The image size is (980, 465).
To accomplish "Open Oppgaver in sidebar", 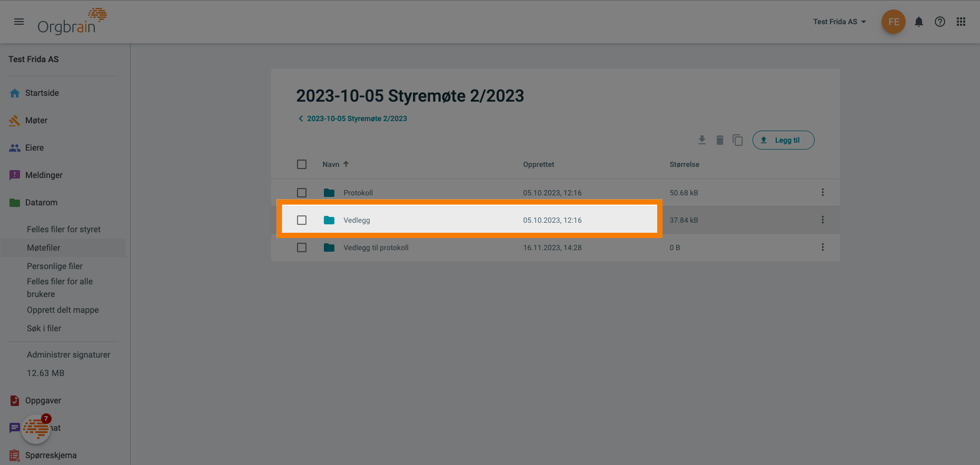I will pyautogui.click(x=43, y=401).
